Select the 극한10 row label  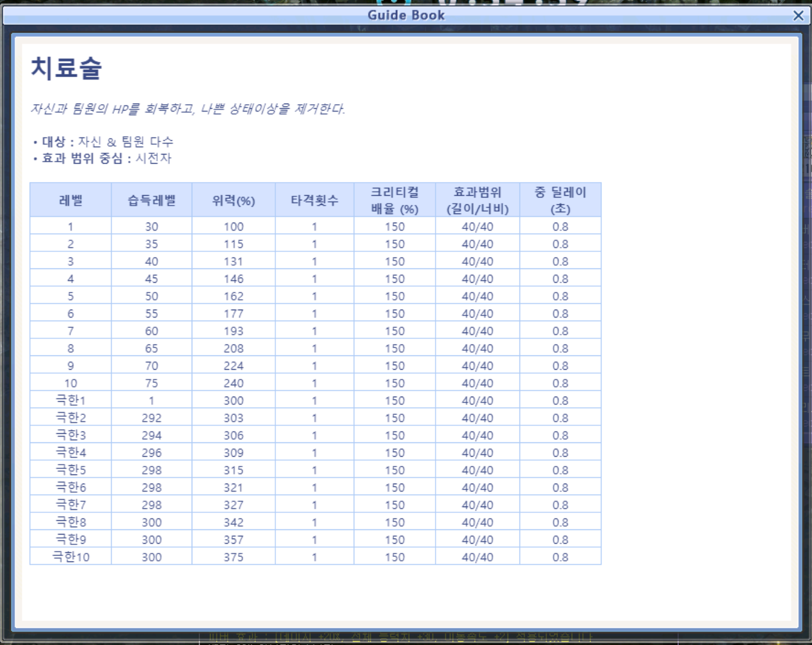pos(70,557)
